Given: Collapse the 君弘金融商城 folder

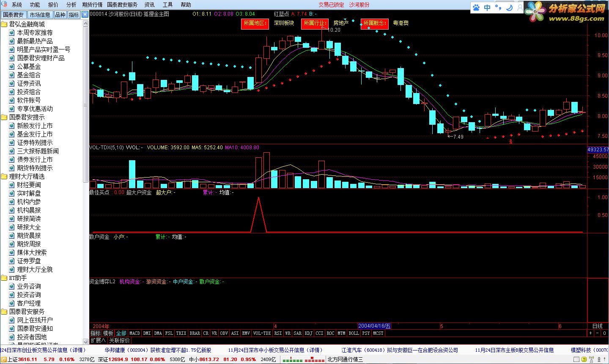Looking at the screenshot, I should (x=4, y=24).
